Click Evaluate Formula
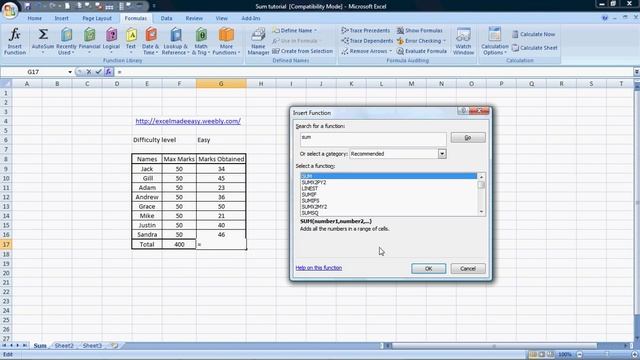 tap(422, 51)
